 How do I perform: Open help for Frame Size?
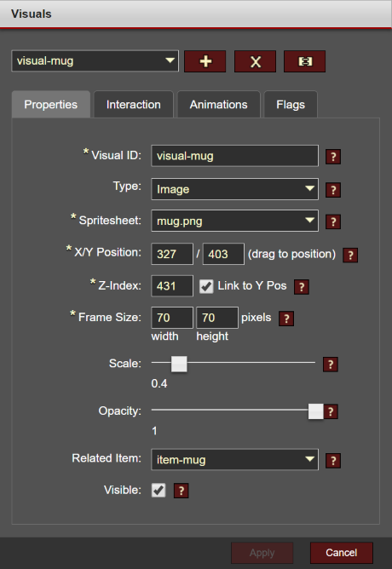[286, 319]
